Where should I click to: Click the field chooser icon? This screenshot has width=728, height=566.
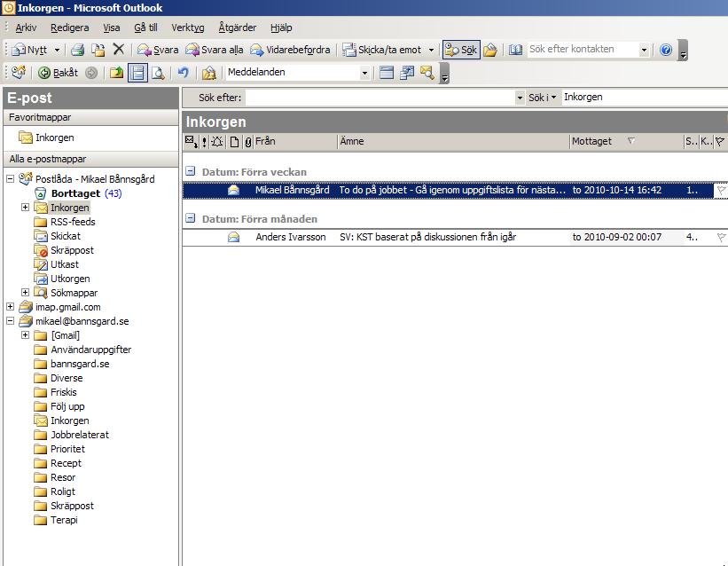(407, 73)
